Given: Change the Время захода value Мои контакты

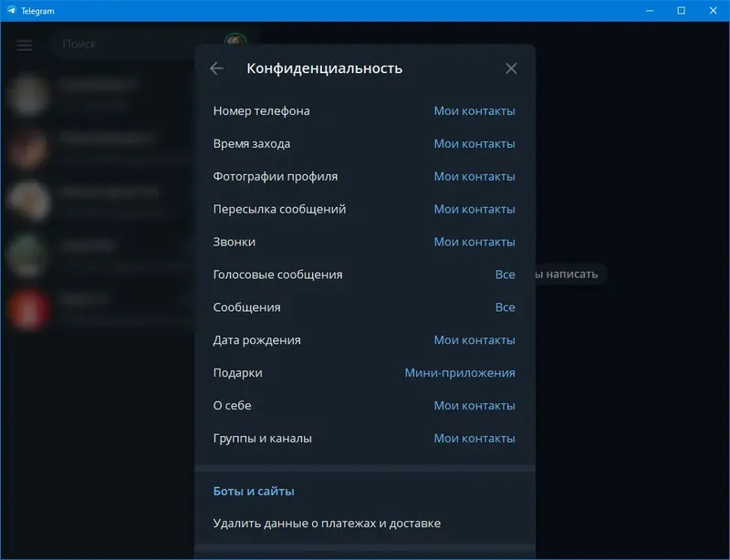Looking at the screenshot, I should [x=474, y=144].
